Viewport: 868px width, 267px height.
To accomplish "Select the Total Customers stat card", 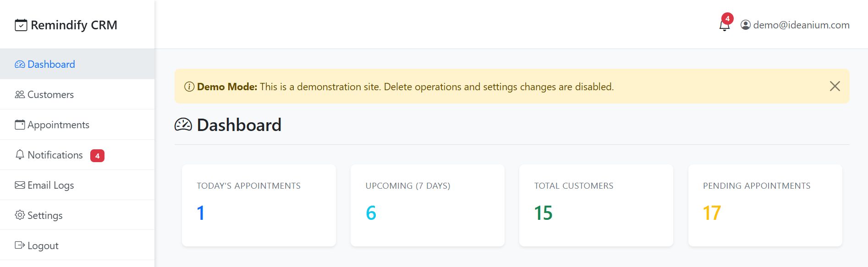I will coord(596,205).
